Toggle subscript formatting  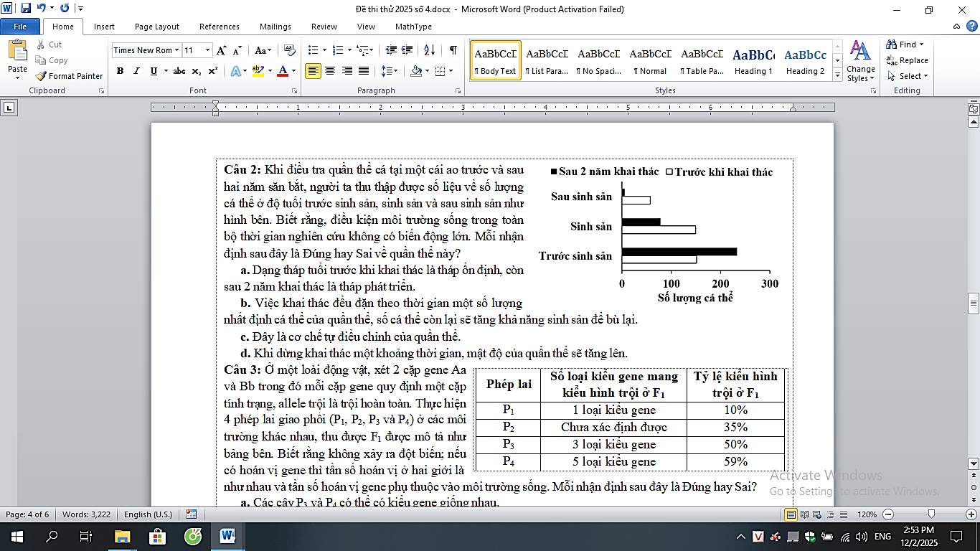click(x=197, y=71)
